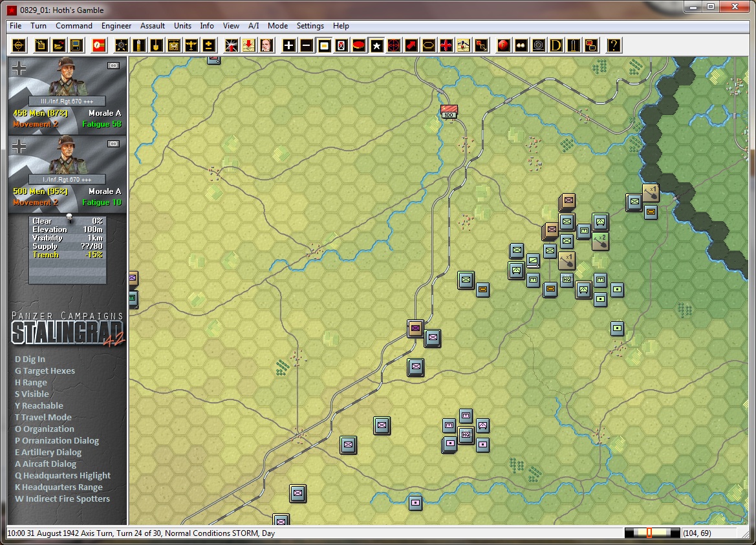Open air missions with the airplane icon

tap(191, 45)
